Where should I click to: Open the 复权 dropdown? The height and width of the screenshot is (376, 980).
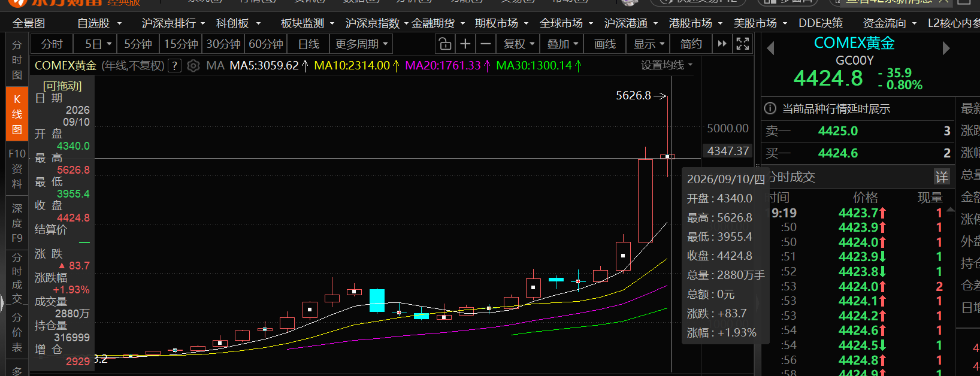click(x=519, y=44)
